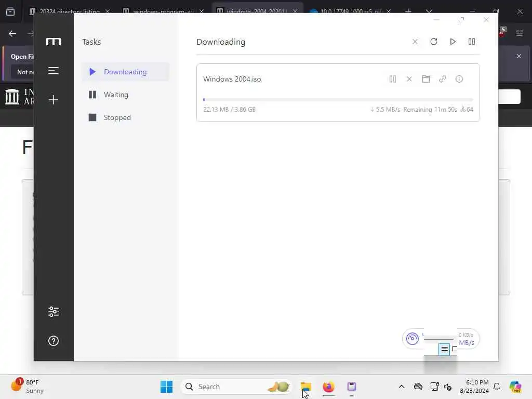532x399 pixels.
Task: Open the speedometer speed widget
Action: click(413, 339)
